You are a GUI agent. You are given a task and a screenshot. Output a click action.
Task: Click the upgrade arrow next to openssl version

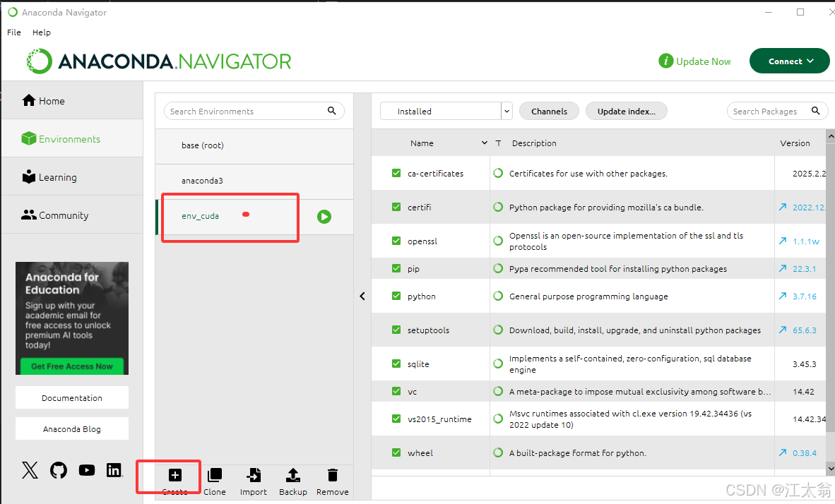[x=782, y=241]
